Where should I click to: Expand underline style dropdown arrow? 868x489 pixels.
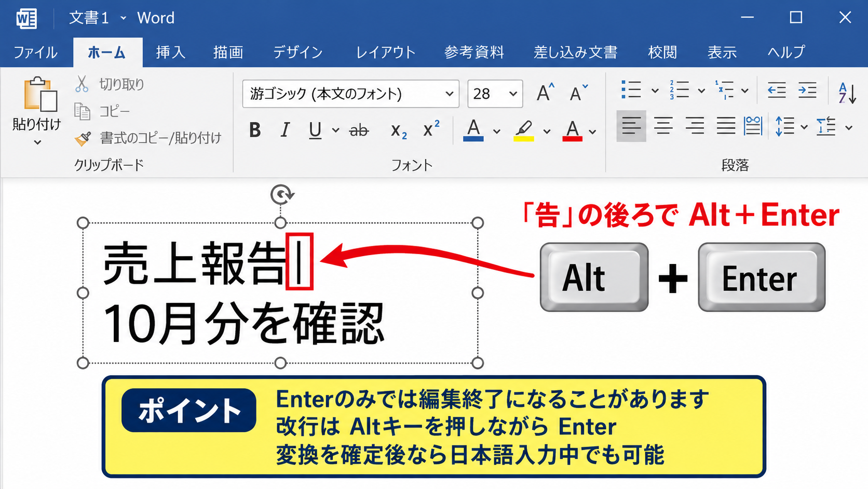coord(335,130)
